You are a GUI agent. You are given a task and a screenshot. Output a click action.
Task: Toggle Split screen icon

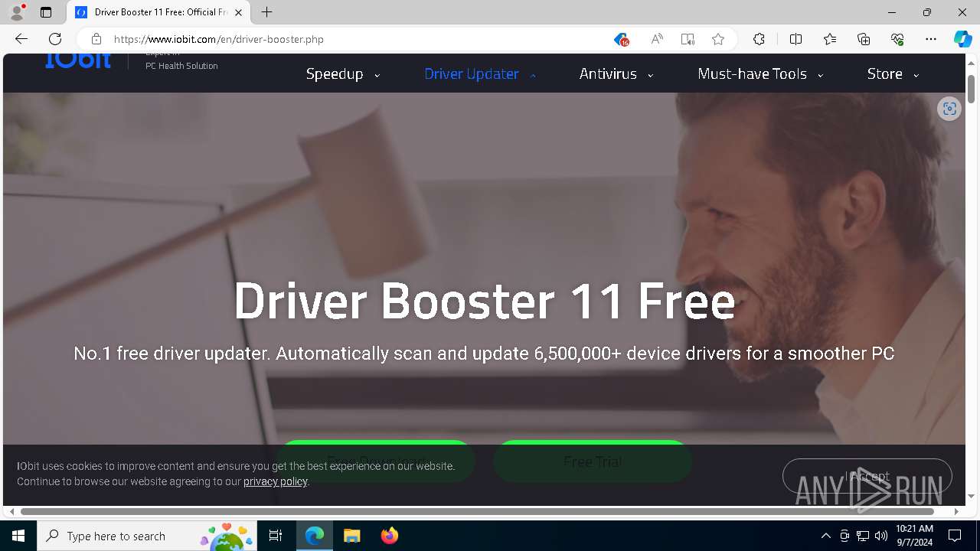coord(795,39)
